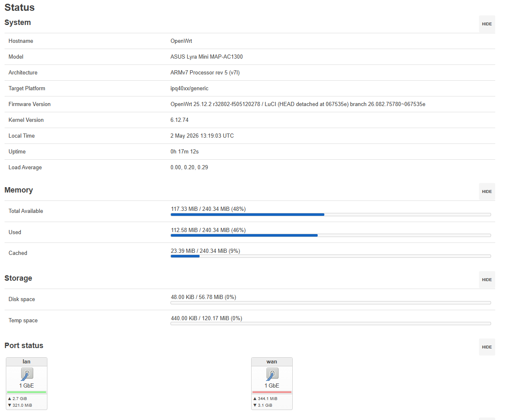Click the 48.00 KiB / 56.78 MiB (0%) text
521x420 pixels.
(x=203, y=297)
